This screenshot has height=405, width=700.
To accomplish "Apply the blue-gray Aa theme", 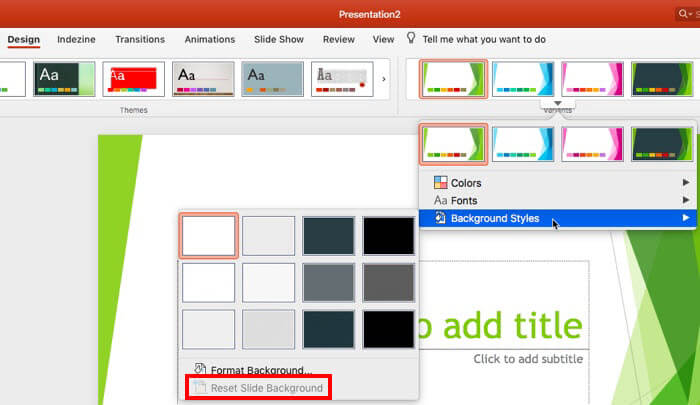I will pyautogui.click(x=272, y=79).
